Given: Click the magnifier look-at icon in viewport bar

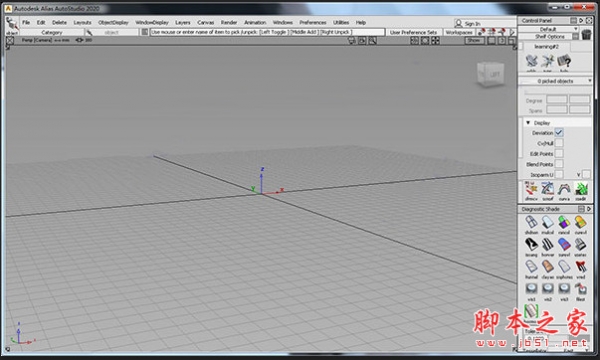Looking at the screenshot, I should tap(372, 41).
